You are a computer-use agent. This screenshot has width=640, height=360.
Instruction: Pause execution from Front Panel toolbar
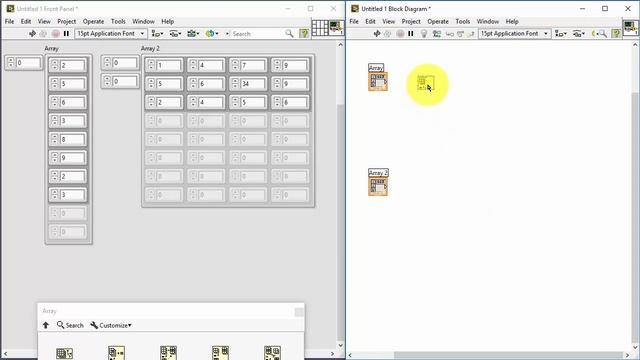66,33
